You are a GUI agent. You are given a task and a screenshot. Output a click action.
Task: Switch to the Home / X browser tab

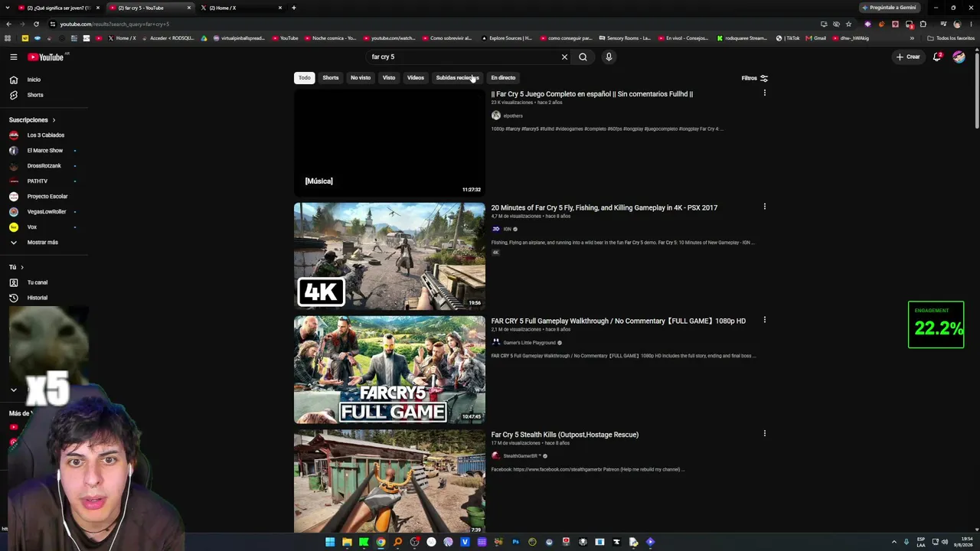[240, 8]
